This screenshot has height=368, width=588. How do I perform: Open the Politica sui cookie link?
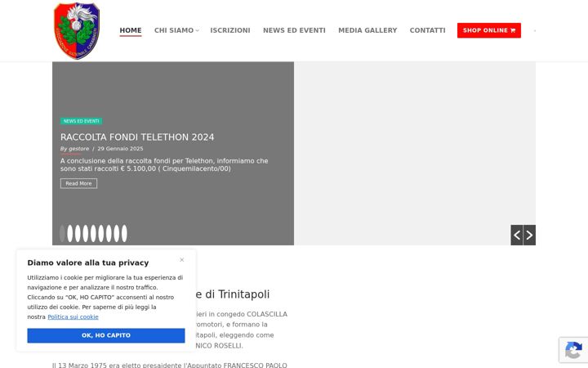(x=73, y=317)
